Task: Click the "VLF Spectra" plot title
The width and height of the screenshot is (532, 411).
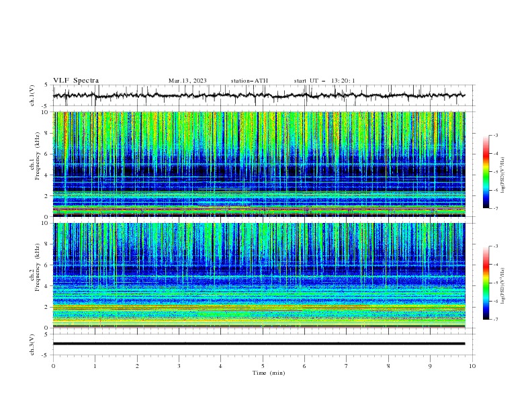Action: [76, 81]
